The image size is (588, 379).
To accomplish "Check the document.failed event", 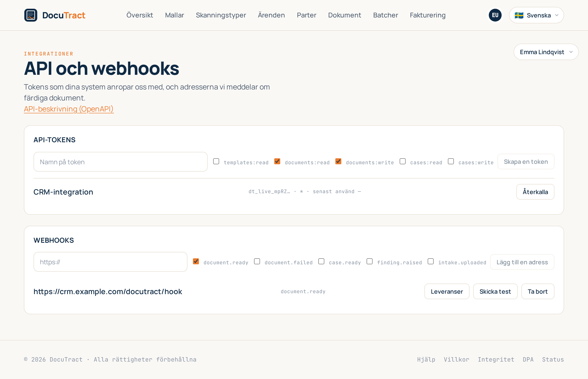I will (x=257, y=261).
